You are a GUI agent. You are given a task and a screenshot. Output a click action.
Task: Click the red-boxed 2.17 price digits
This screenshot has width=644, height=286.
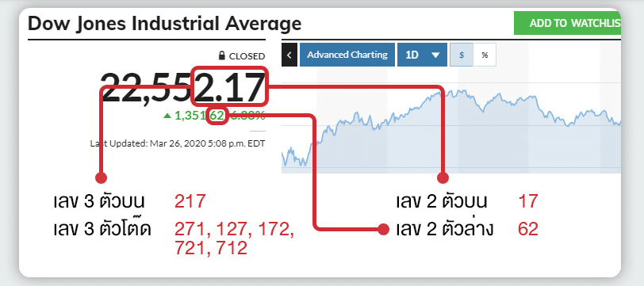(229, 87)
